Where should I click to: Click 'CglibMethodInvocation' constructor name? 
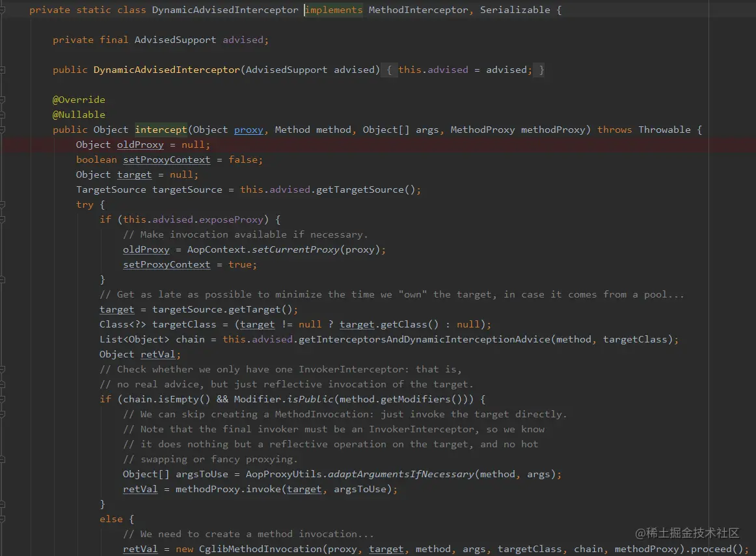(260, 549)
